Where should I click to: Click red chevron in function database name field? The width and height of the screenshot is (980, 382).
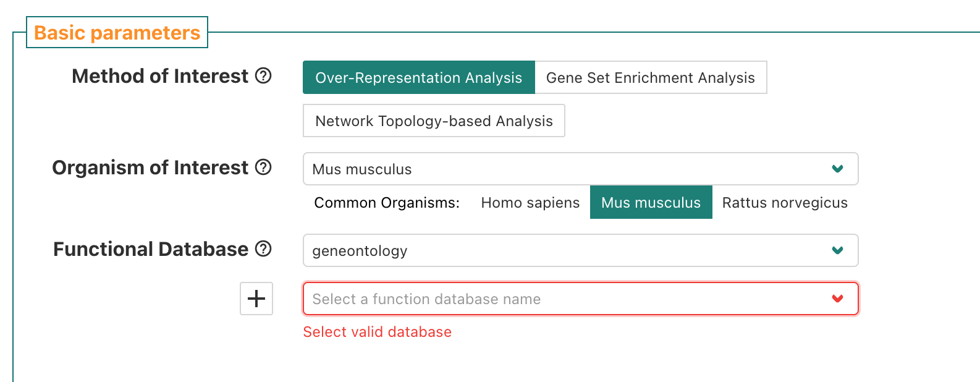point(837,299)
